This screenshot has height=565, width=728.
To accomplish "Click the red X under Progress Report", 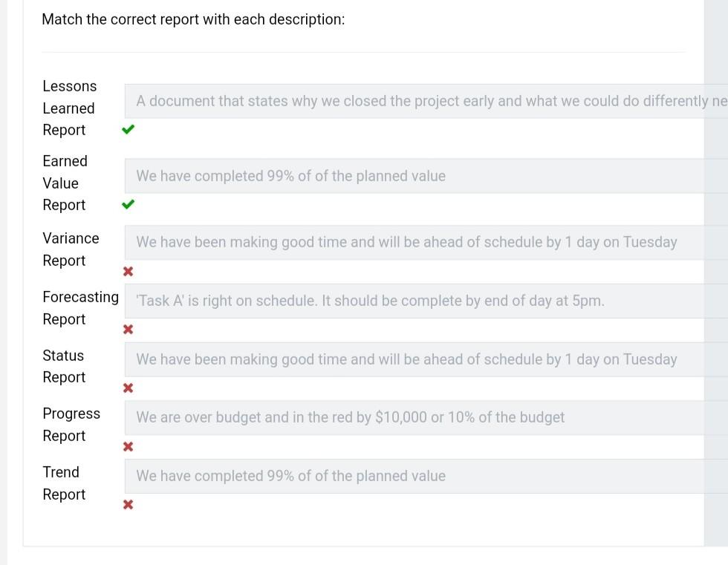I will [x=128, y=446].
